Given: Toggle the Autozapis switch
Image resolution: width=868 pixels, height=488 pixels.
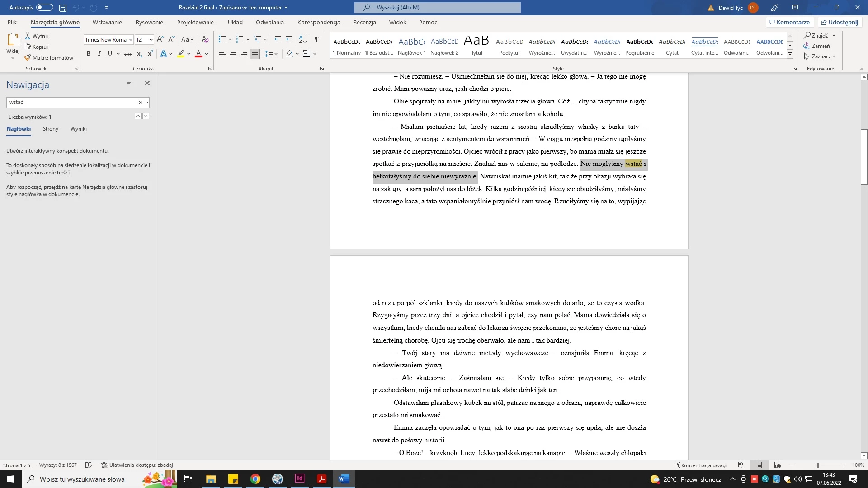Looking at the screenshot, I should click(x=44, y=7).
